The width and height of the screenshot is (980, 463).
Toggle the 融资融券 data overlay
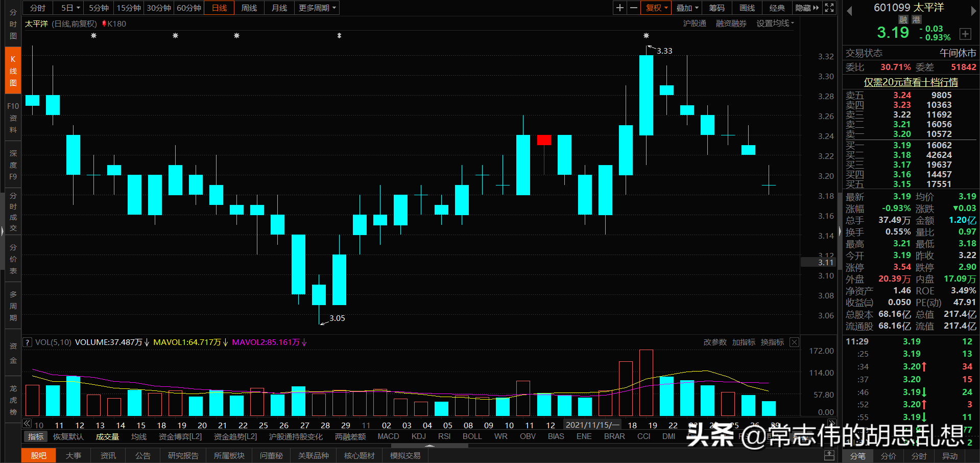click(x=731, y=23)
